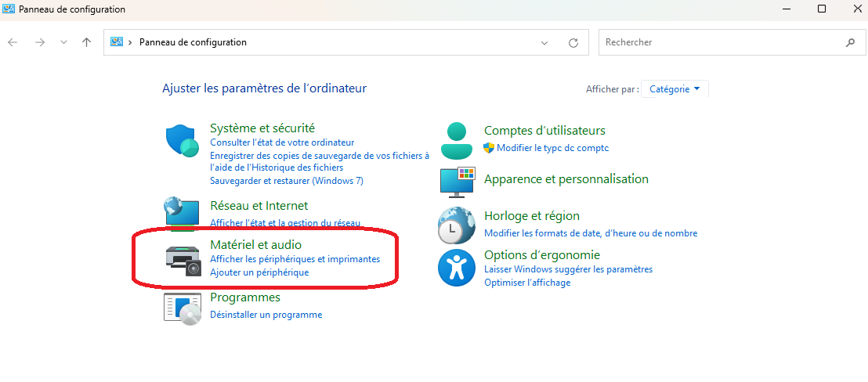Image resolution: width=868 pixels, height=382 pixels.
Task: Click Modifier les formats de date link
Action: click(x=591, y=233)
